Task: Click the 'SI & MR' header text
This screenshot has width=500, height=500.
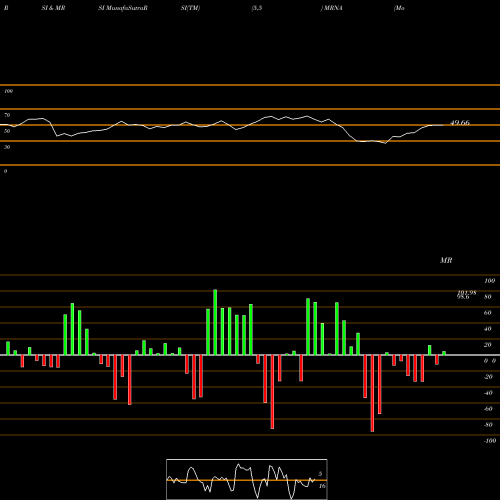Action: [53, 8]
